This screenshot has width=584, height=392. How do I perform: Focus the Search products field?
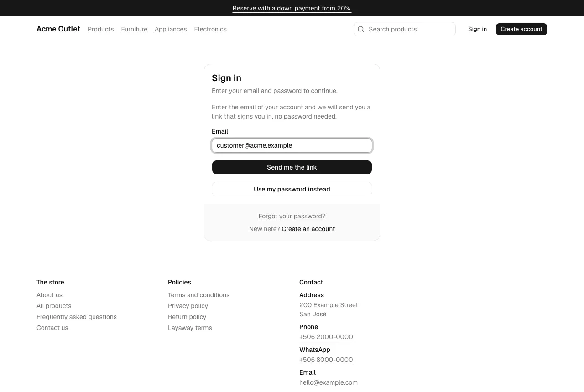[405, 29]
